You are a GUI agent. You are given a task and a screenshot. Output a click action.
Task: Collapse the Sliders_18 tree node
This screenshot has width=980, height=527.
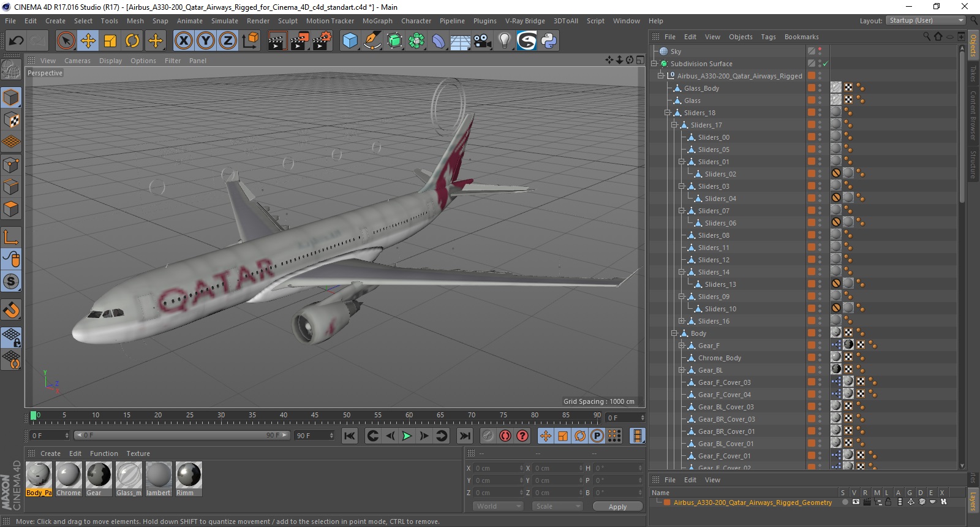(x=668, y=113)
